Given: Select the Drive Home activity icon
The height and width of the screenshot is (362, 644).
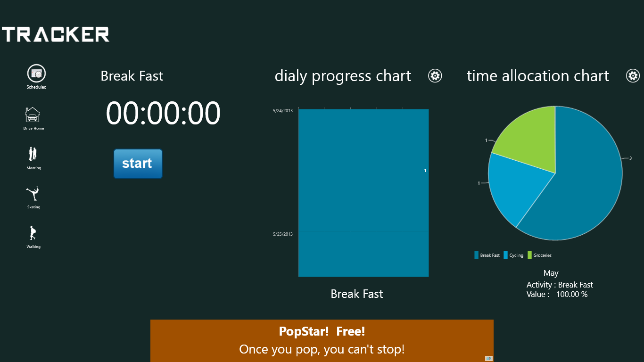Looking at the screenshot, I should 33,115.
